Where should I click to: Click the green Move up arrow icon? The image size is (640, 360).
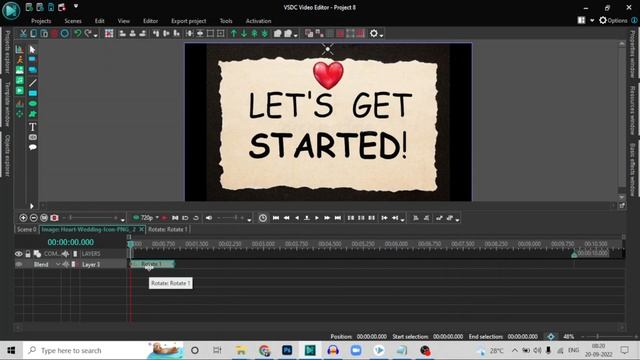(234, 33)
